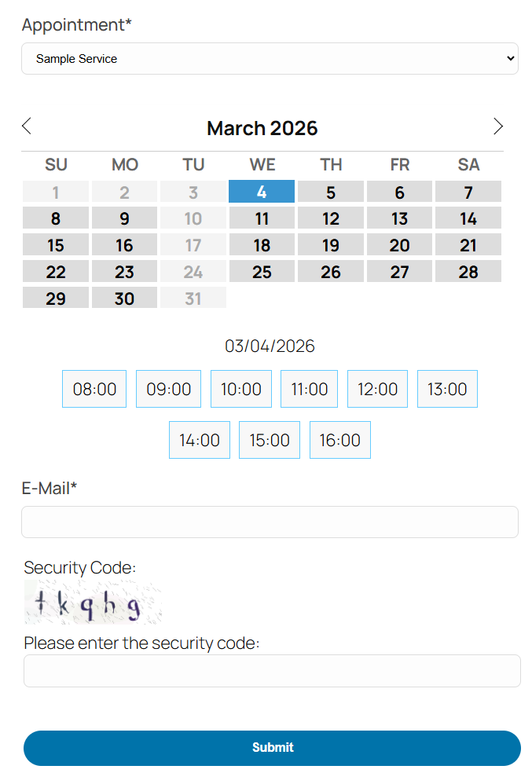532x784 pixels.
Task: Pick March 12 in the calendar
Action: click(331, 219)
